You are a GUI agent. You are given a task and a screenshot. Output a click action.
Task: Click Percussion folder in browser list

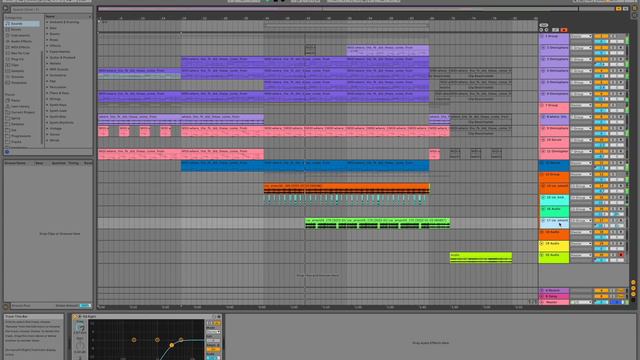coord(57,87)
